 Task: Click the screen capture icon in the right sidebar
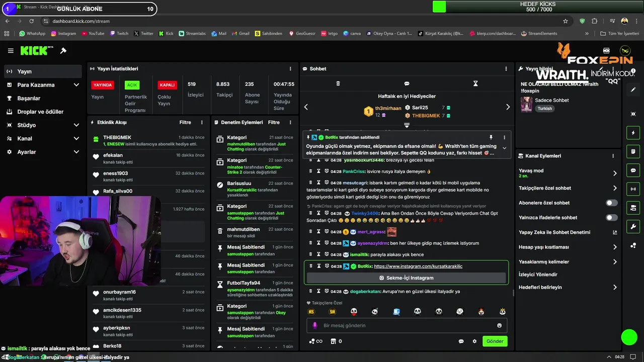(x=633, y=114)
